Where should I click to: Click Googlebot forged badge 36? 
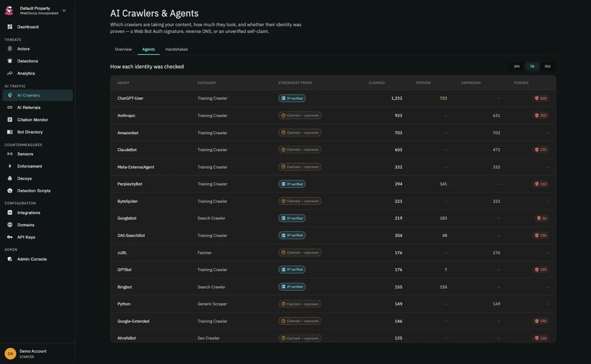[542, 218]
